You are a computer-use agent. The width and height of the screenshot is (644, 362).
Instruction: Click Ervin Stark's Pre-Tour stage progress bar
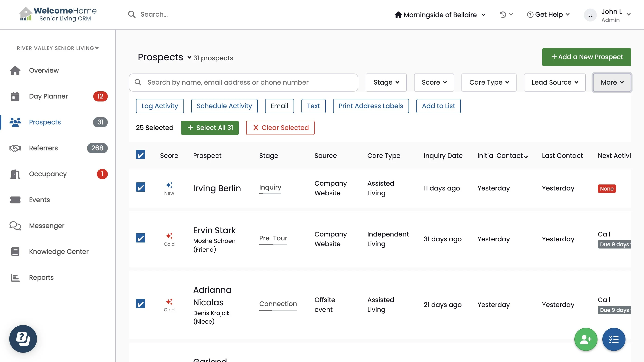[x=273, y=244]
